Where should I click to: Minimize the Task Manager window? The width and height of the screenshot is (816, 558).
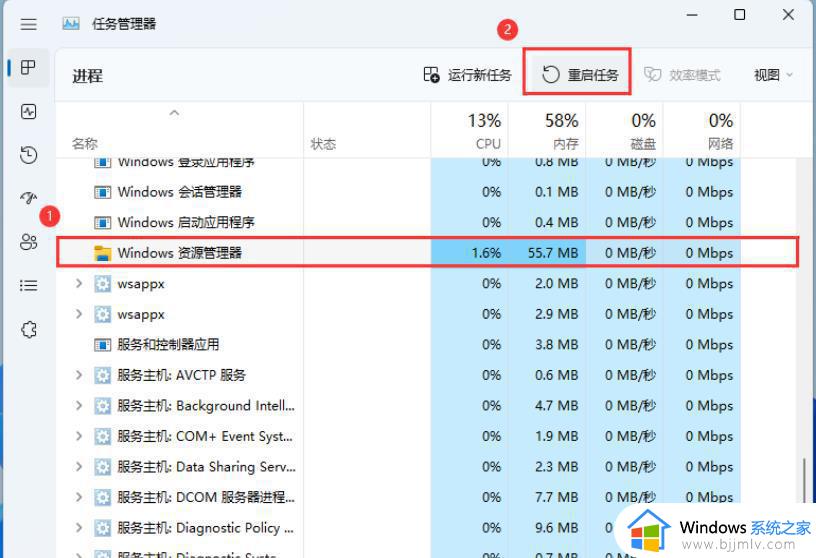click(692, 15)
